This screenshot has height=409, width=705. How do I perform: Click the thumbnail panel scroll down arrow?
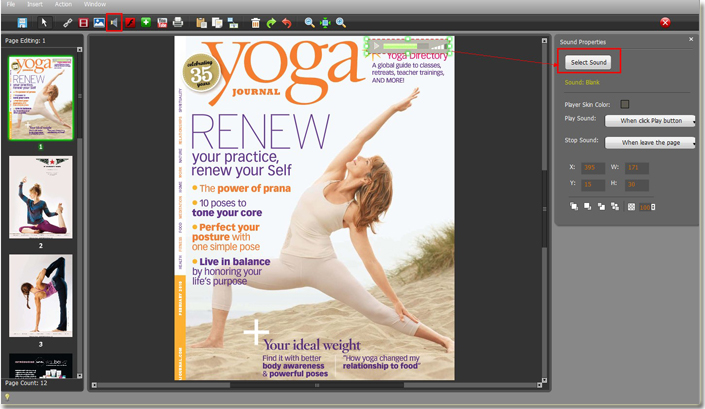80,376
